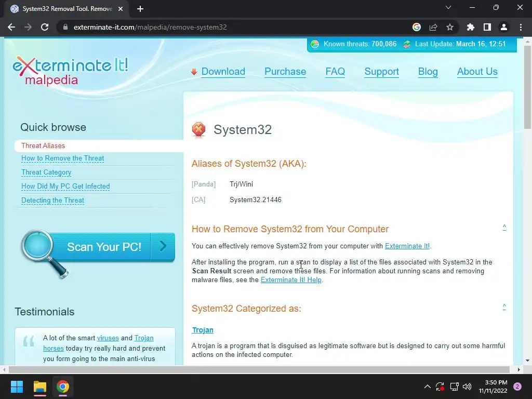Open the Extensions puzzle icon

(x=471, y=27)
